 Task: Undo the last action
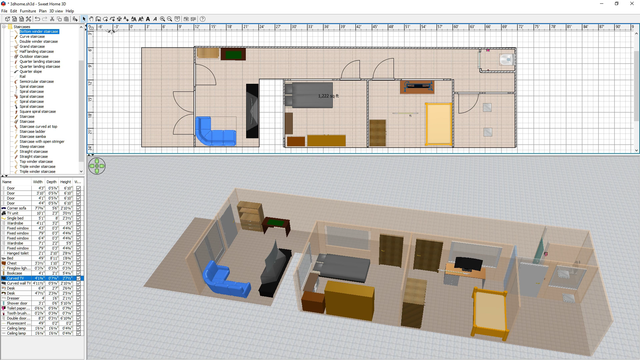coord(37,19)
